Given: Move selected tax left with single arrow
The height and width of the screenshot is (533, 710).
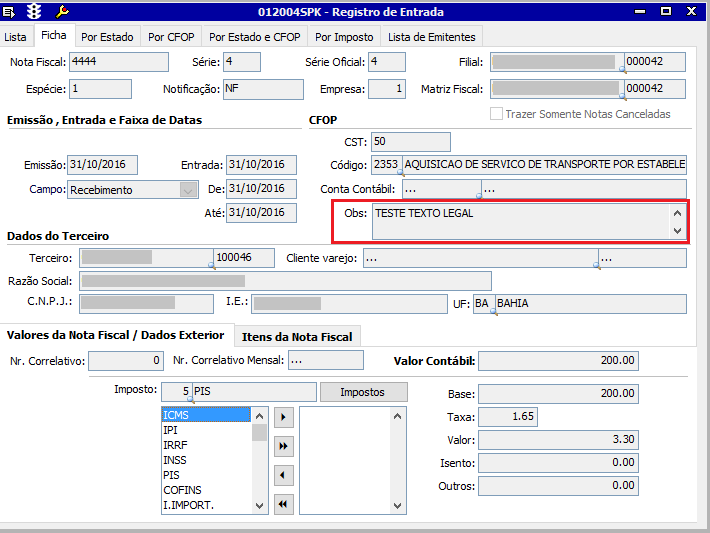Looking at the screenshot, I should pyautogui.click(x=284, y=475).
